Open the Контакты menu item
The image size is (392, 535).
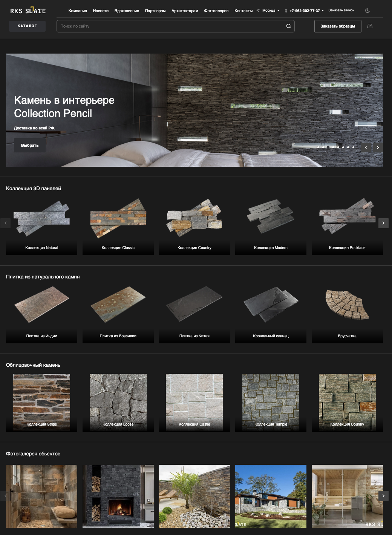pos(243,11)
